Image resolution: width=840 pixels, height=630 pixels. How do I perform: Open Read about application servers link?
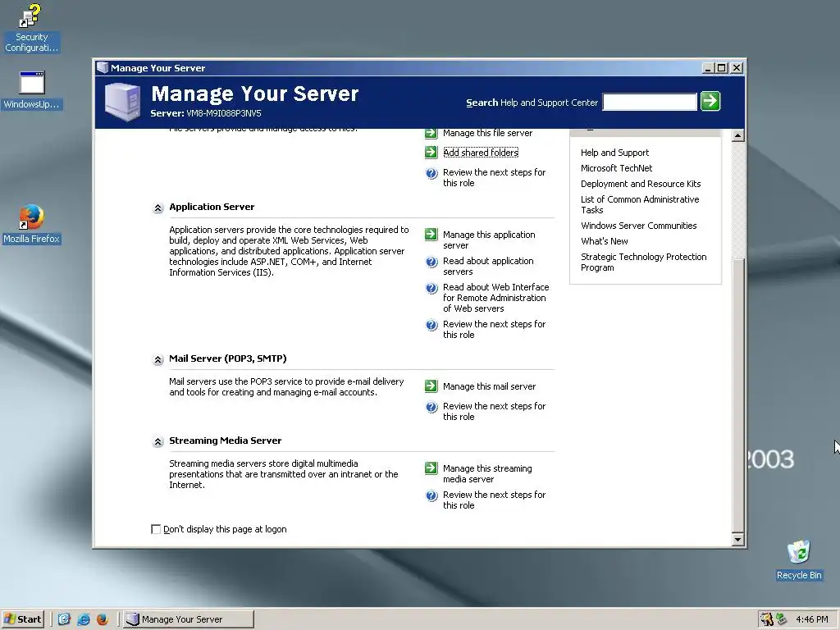pyautogui.click(x=488, y=267)
